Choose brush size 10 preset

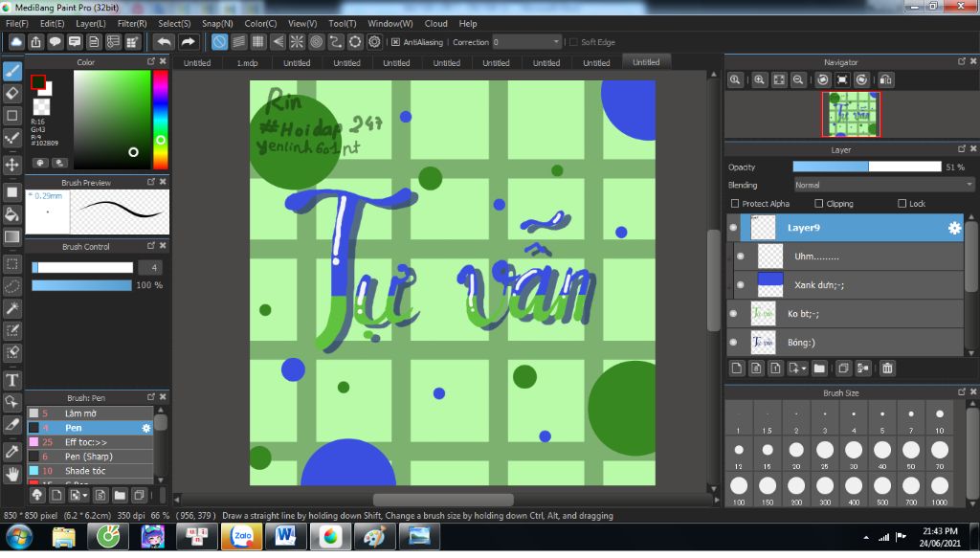point(940,420)
